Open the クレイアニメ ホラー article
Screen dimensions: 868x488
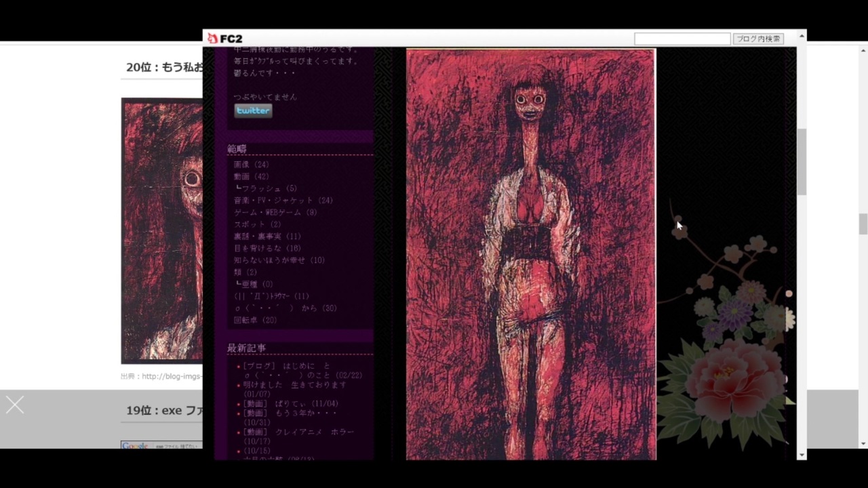click(298, 436)
